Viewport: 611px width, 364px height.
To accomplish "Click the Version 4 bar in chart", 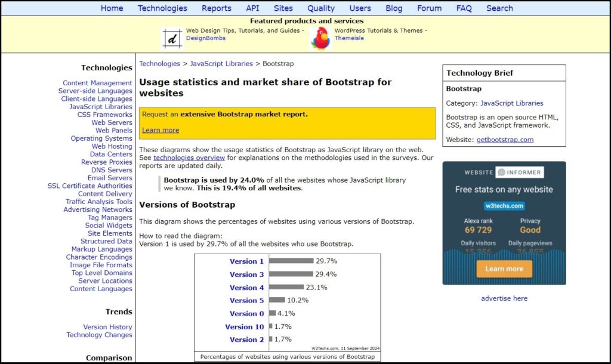I will [x=286, y=287].
